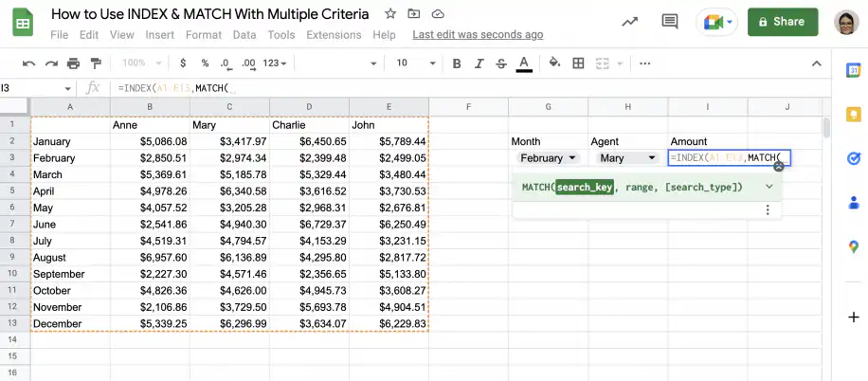Check the cloud save status icon
The width and height of the screenshot is (868, 381).
click(x=438, y=14)
